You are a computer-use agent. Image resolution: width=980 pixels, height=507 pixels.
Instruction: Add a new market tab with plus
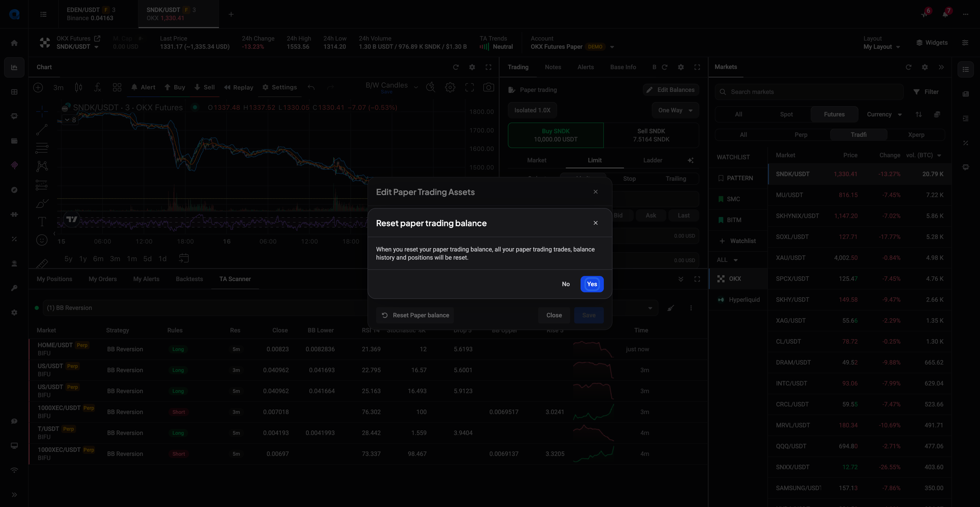[x=231, y=14]
